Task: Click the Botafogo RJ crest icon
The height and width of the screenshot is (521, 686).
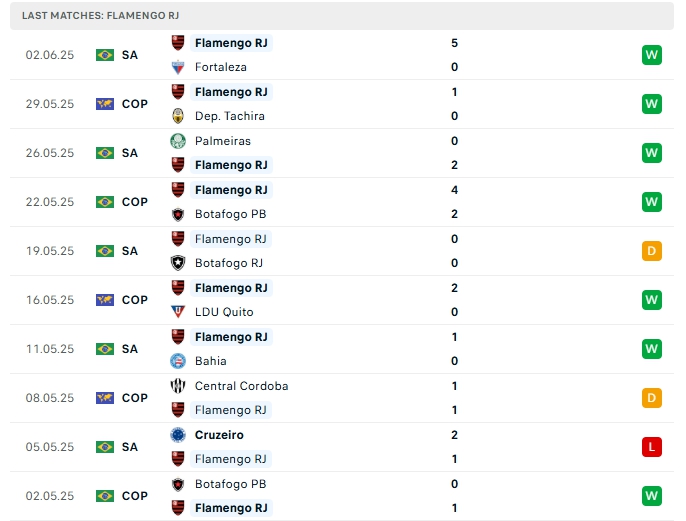Action: pos(179,263)
